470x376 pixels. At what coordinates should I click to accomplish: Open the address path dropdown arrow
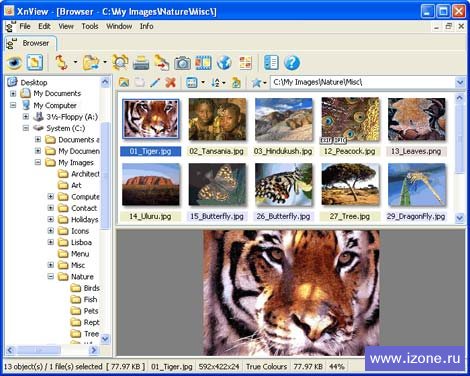tap(460, 82)
